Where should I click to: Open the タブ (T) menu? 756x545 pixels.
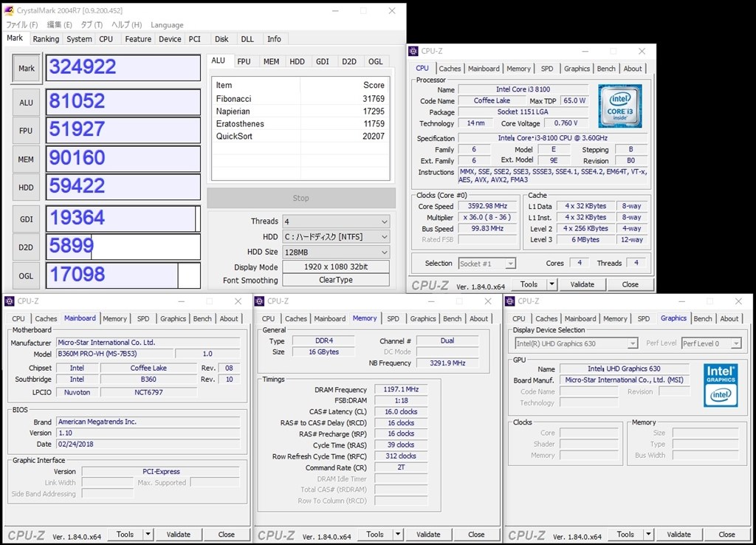pyautogui.click(x=92, y=24)
